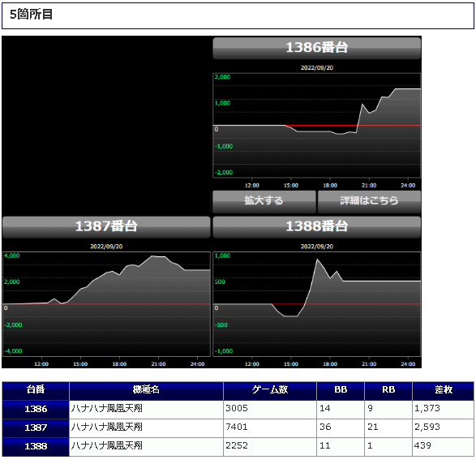This screenshot has width=476, height=464.
Task: Select table row number 1387
Action: [238, 428]
